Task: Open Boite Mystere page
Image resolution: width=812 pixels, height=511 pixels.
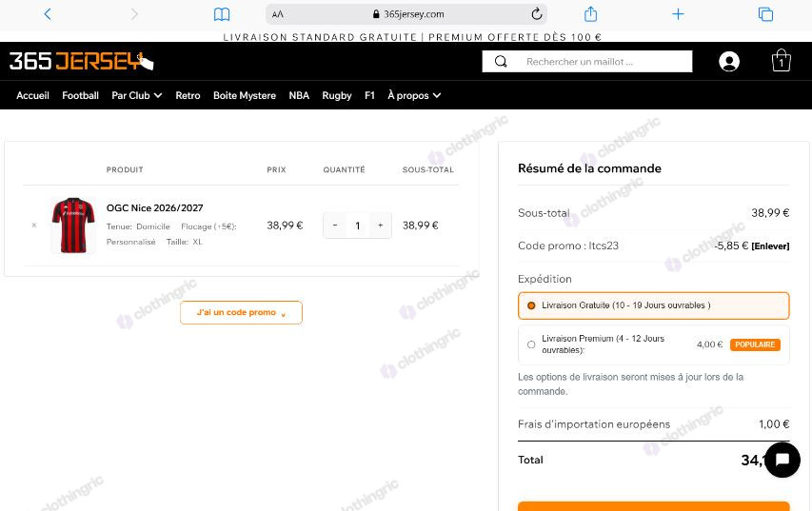Action: tap(245, 95)
